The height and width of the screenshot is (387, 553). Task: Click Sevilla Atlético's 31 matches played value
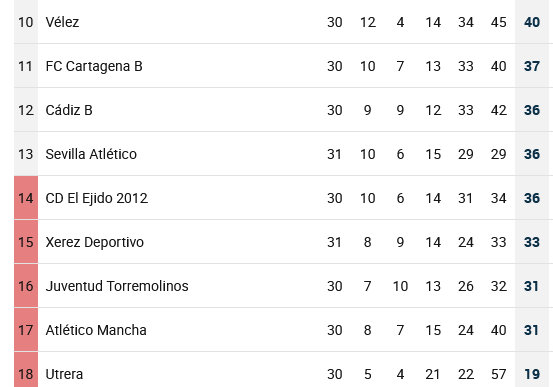point(334,154)
